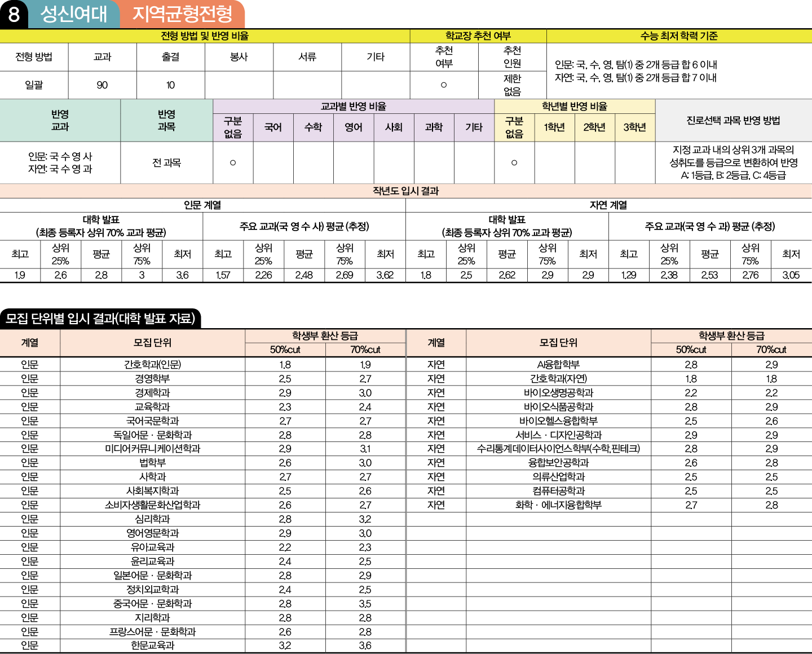Click the 융합보안공학과 row name
This screenshot has height=654, width=812.
(x=558, y=463)
